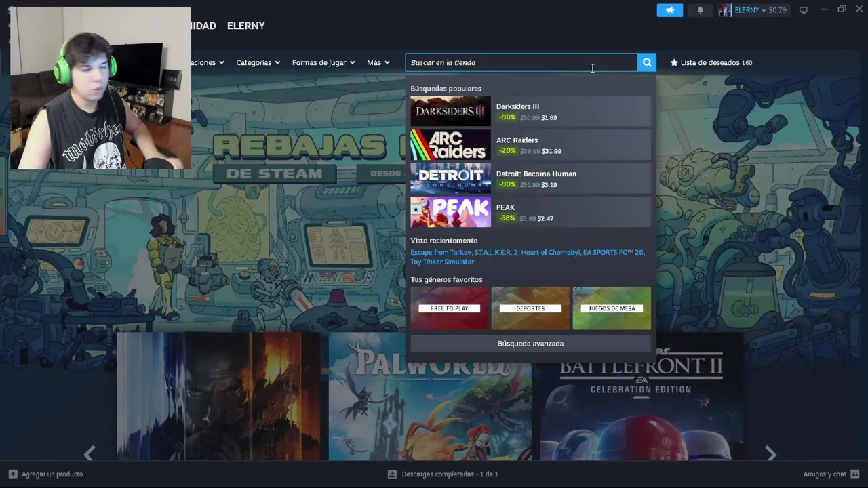This screenshot has width=868, height=488.
Task: Click the Búsqueda avanzada button
Action: 530,344
